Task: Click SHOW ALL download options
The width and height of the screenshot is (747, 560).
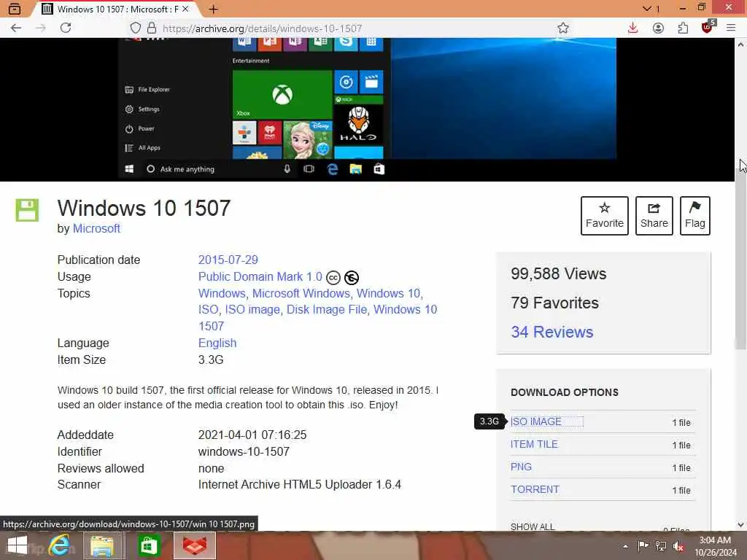Action: (x=532, y=526)
